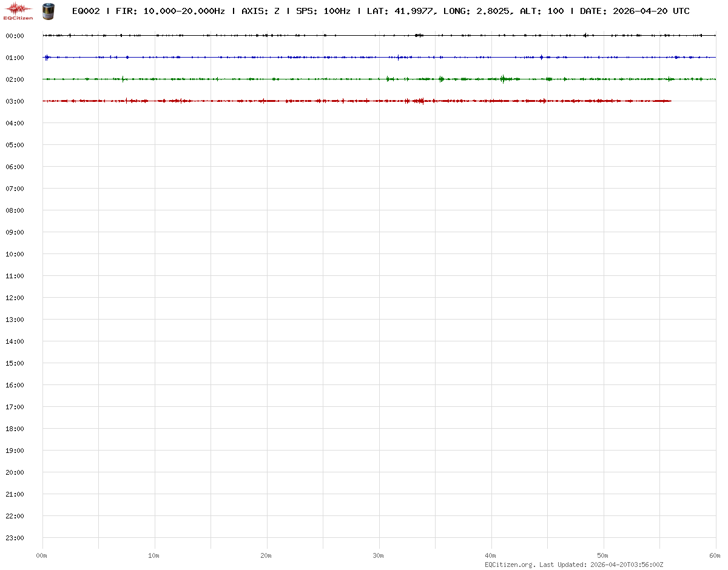Click the SPS: 100Hz label

(x=323, y=11)
